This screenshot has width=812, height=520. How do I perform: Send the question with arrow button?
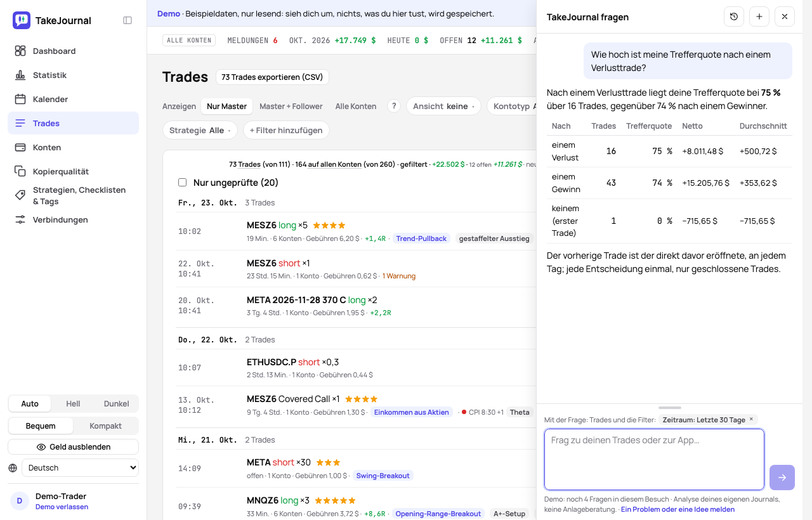pos(782,478)
